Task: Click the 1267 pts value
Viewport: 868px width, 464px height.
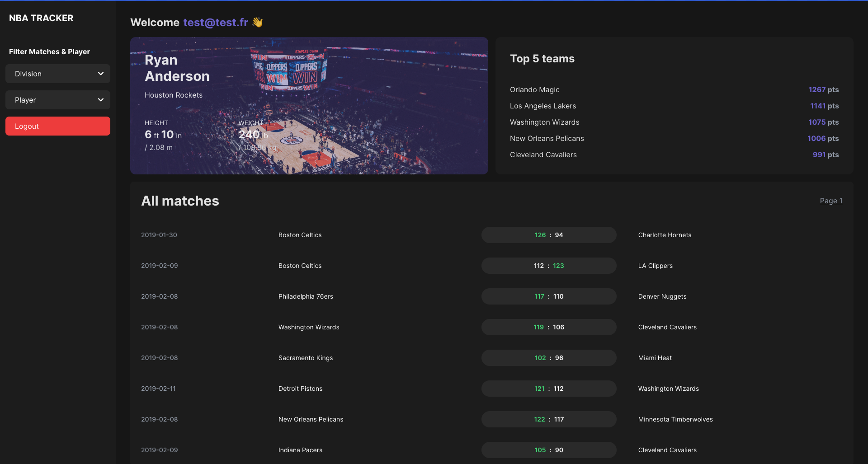Action: tap(824, 89)
